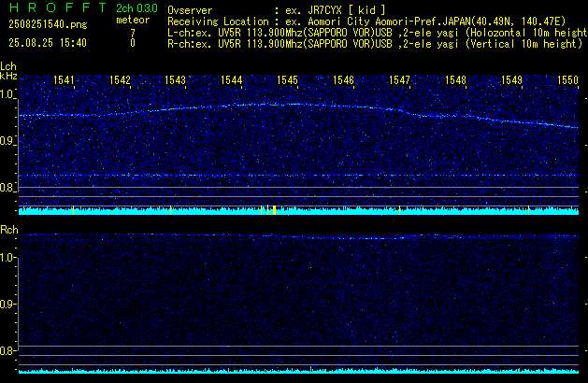Click the Lch channel label
588x383 pixels.
pyautogui.click(x=8, y=66)
